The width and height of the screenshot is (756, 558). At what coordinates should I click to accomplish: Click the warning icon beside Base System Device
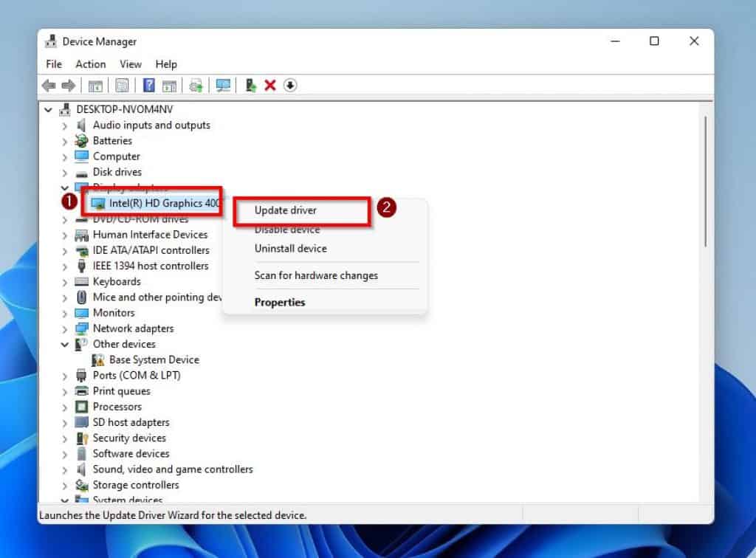point(98,360)
